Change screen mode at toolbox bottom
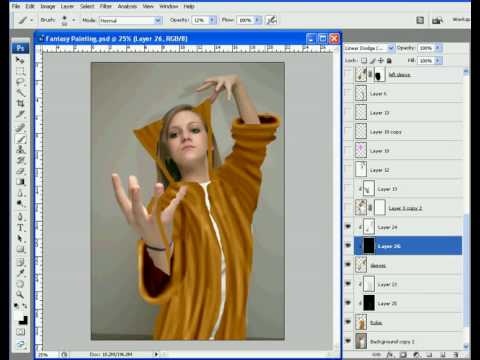The height and width of the screenshot is (360, 480). click(20, 344)
